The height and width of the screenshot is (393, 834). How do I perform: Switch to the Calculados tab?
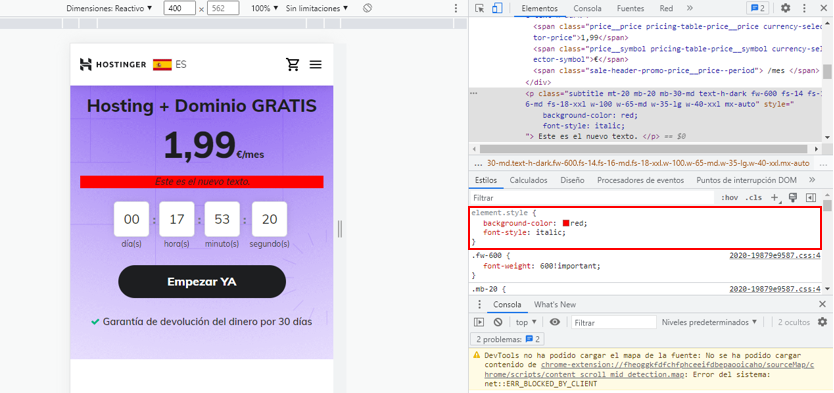point(528,180)
